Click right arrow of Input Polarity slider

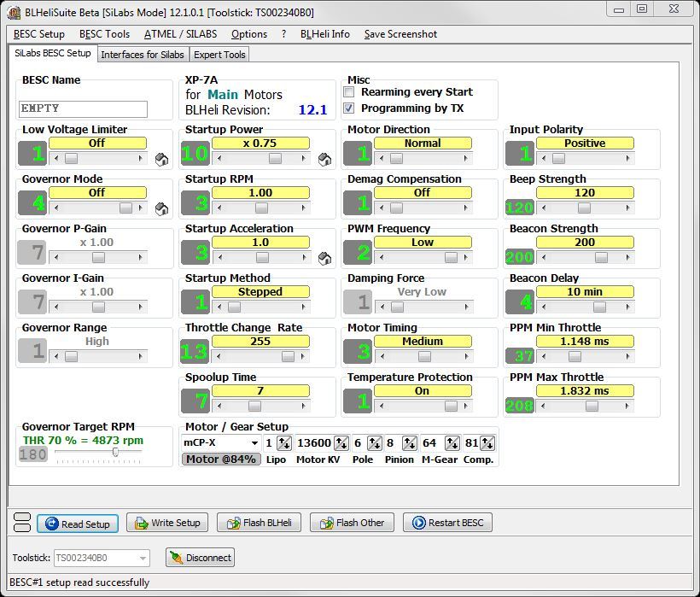click(x=627, y=159)
